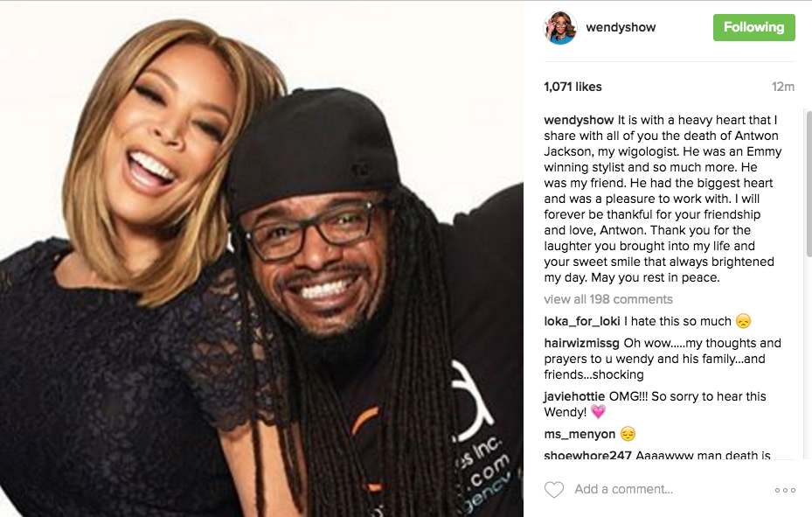Open loka_for_loki commenter profile
Screen dimensions: 812x517
581,322
